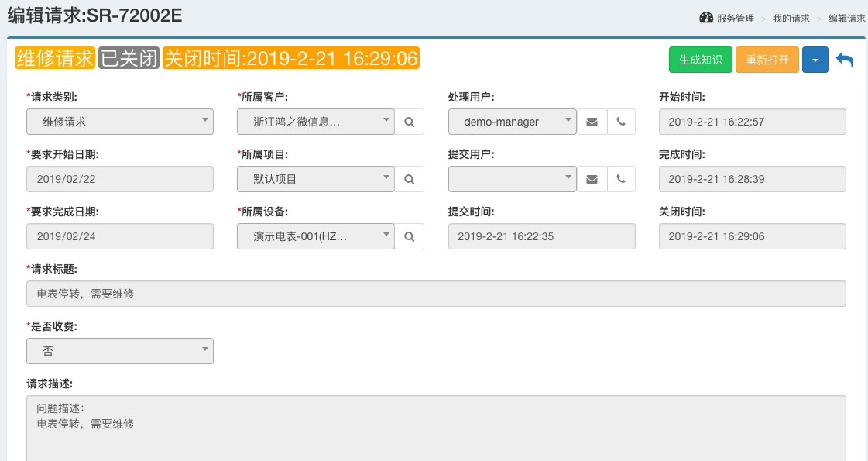Go to 我的请求 breadcrumb link
868x461 pixels.
[x=791, y=19]
